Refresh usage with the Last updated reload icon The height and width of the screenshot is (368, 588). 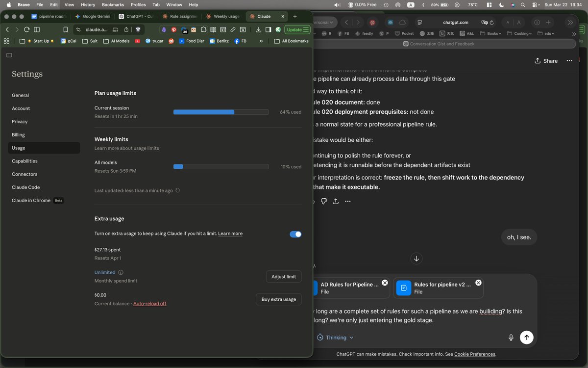tap(177, 190)
